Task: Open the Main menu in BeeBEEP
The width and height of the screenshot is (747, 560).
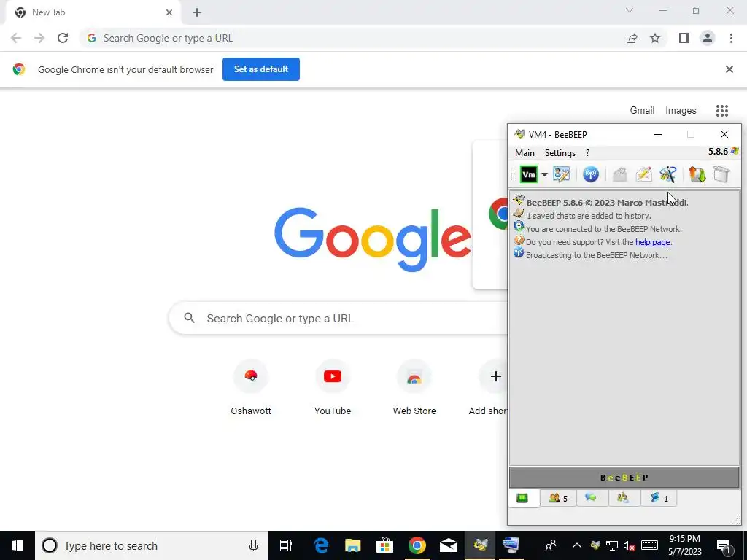Action: [525, 153]
